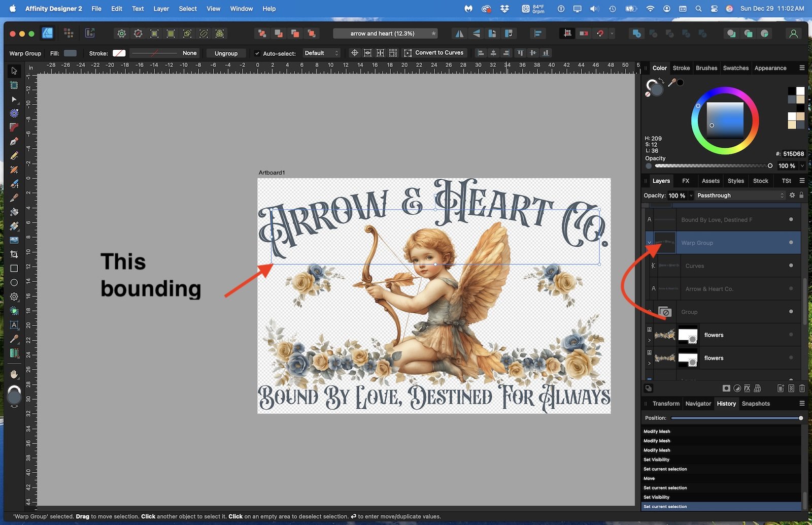812x525 pixels.
Task: Select the Artistic Text tool
Action: [14, 325]
